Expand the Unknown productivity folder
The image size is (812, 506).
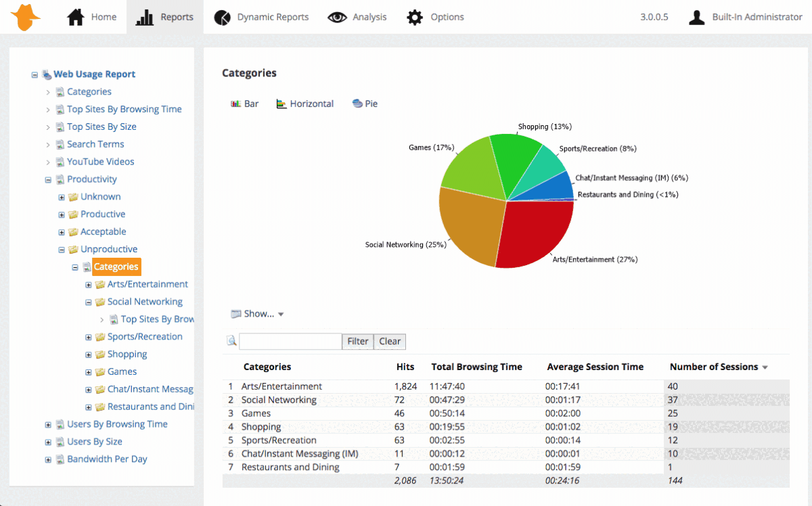click(x=62, y=198)
